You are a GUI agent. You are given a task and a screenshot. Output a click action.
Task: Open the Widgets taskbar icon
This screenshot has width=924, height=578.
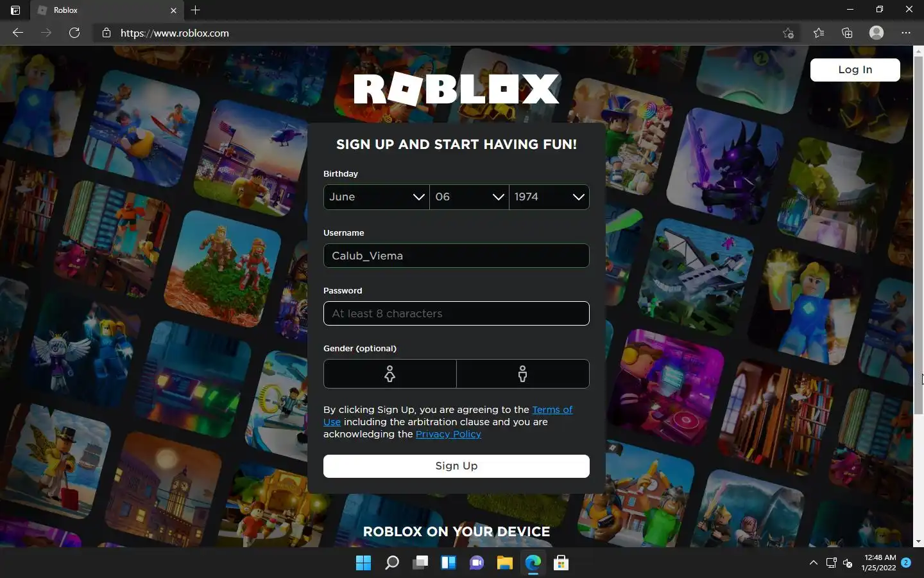click(x=449, y=563)
